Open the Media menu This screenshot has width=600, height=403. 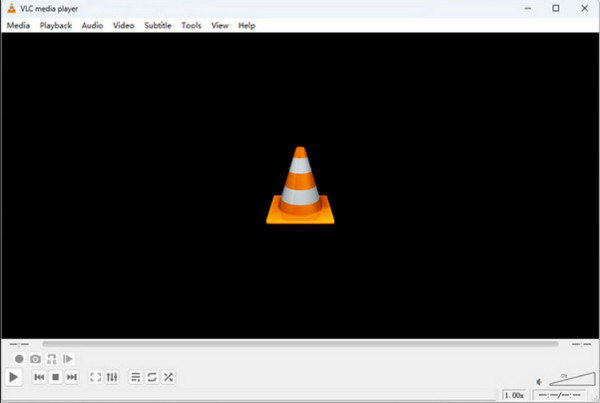pos(18,26)
